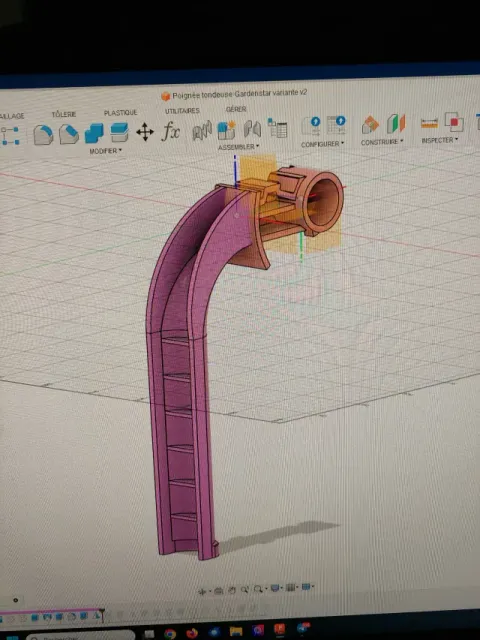This screenshot has width=480, height=640.
Task: Click the document cube icon beside the title
Action: click(x=165, y=97)
